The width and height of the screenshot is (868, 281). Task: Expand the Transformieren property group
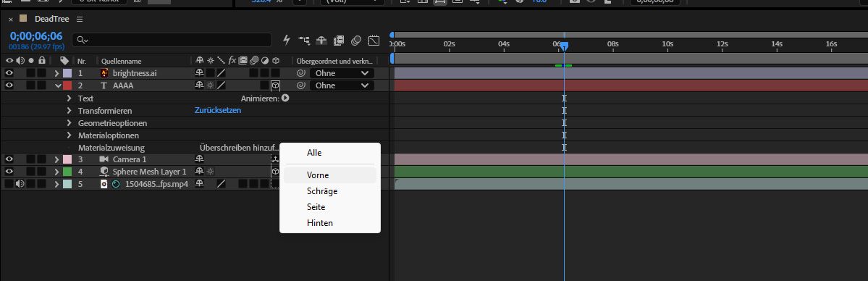(x=69, y=110)
